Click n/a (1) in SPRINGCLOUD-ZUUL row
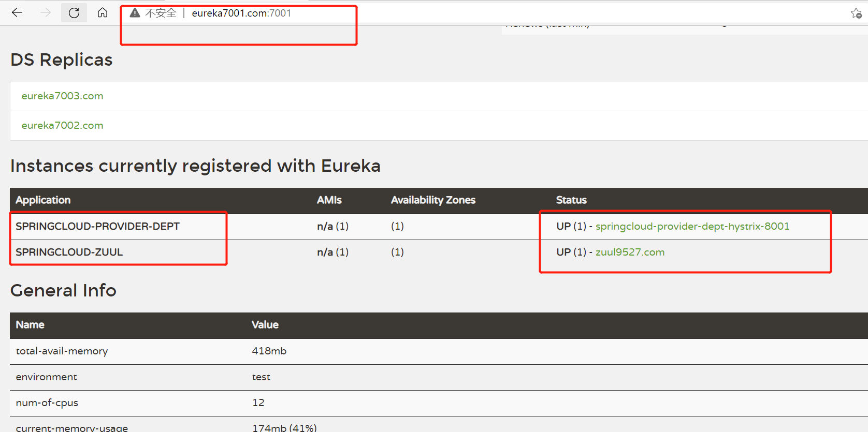 pos(332,252)
